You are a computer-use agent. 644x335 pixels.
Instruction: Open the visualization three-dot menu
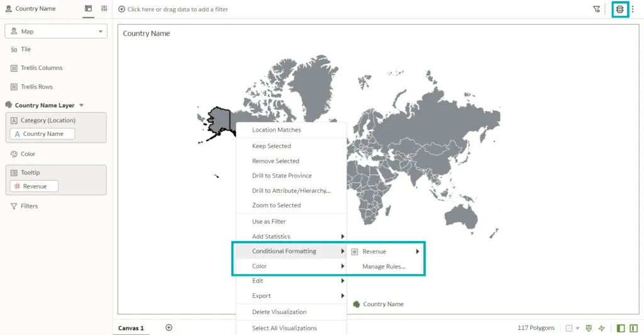(x=633, y=9)
